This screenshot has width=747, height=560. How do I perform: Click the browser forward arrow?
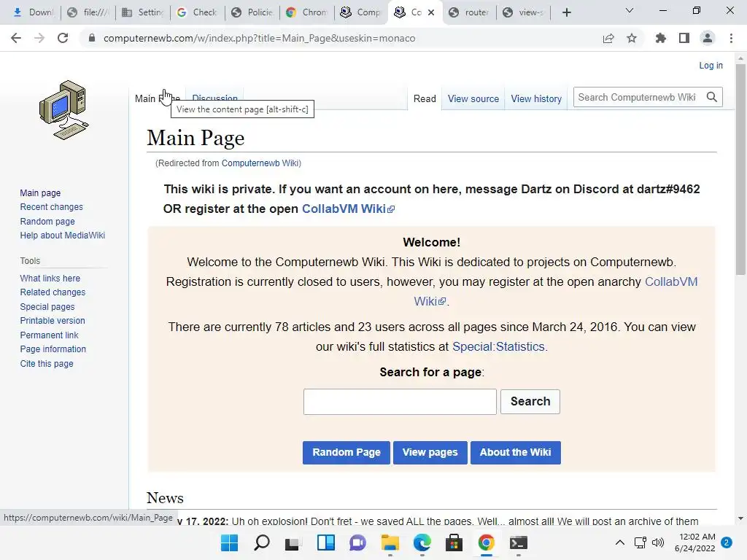pyautogui.click(x=39, y=38)
